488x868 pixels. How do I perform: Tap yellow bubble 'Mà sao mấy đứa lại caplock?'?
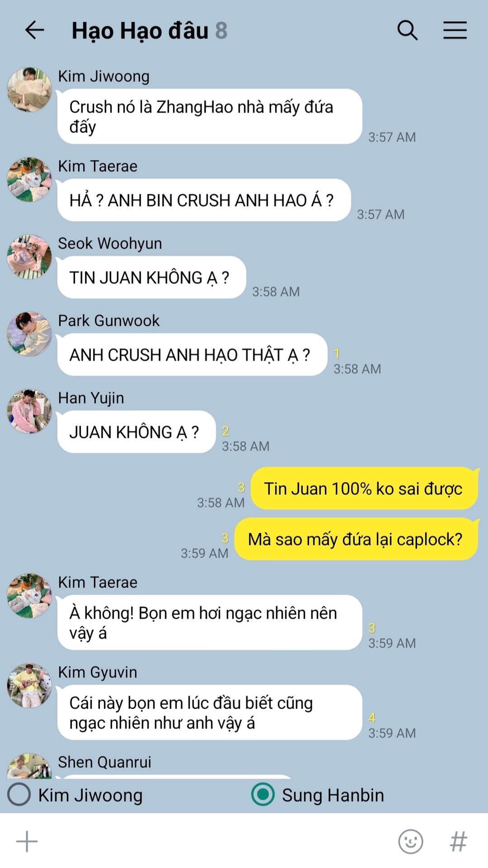[356, 539]
